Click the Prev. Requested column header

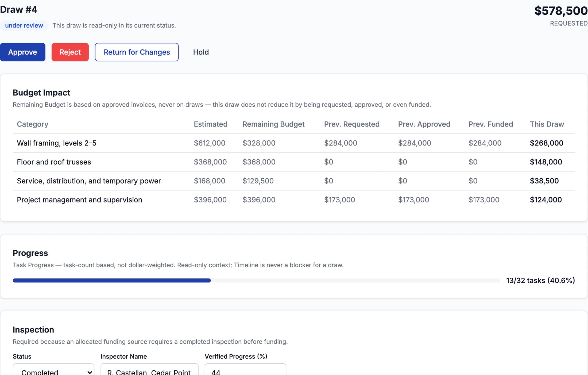pos(352,124)
